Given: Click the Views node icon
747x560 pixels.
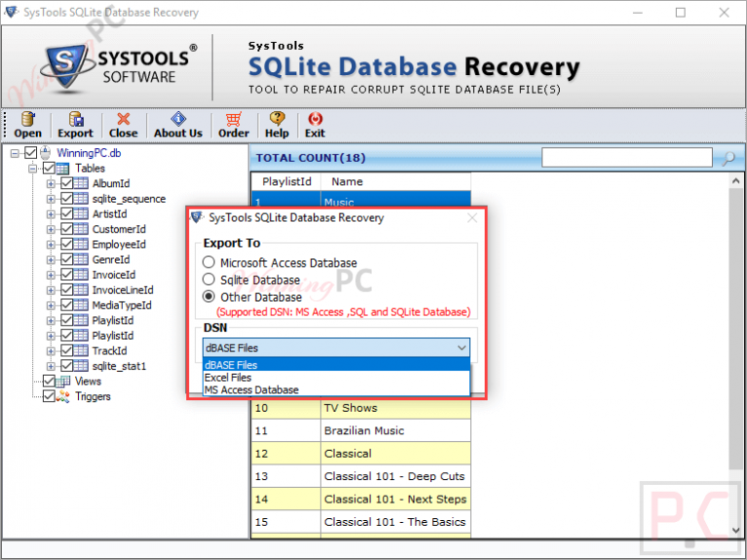Looking at the screenshot, I should (63, 381).
